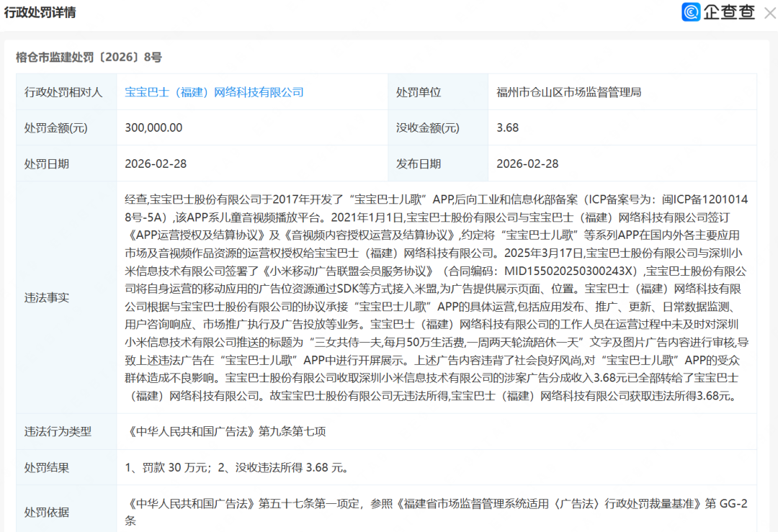Click the 行政处罚详情 page title
The height and width of the screenshot is (532, 778).
click(x=40, y=13)
